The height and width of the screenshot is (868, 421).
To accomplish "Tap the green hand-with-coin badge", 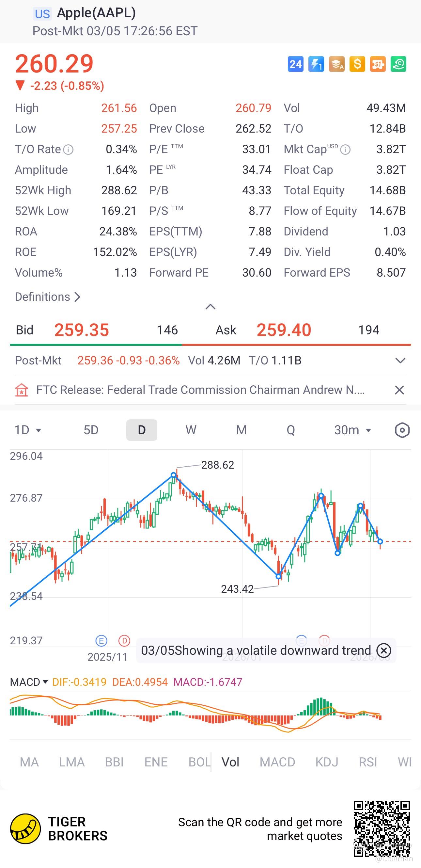I will pyautogui.click(x=398, y=64).
